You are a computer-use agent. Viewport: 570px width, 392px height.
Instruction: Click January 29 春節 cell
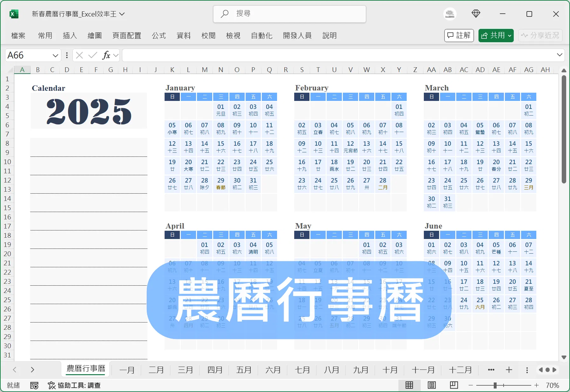(221, 184)
